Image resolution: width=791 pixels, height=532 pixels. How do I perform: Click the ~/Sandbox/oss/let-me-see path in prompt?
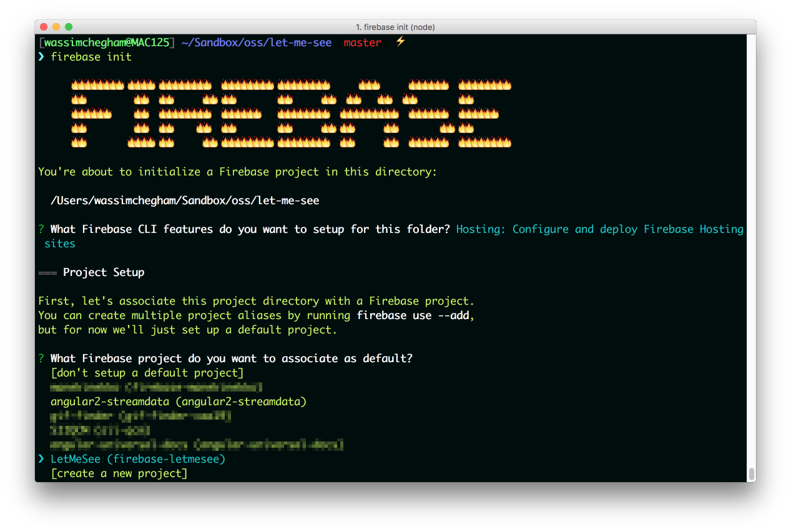coord(257,42)
